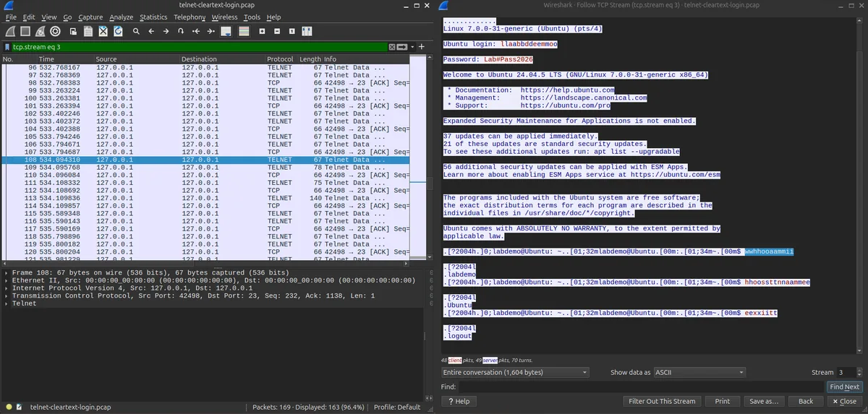Open Show data as ASCII dropdown
This screenshot has height=414, width=868.
pos(699,372)
